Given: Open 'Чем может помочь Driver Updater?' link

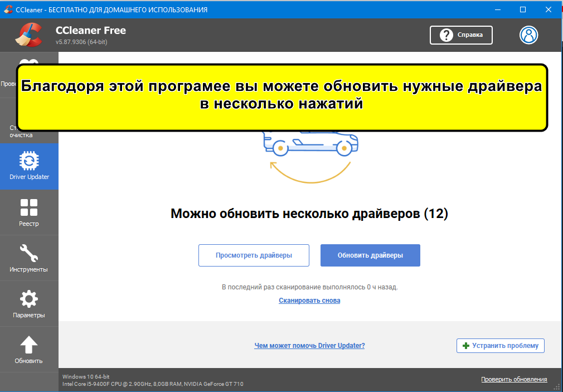Looking at the screenshot, I should coord(309,346).
